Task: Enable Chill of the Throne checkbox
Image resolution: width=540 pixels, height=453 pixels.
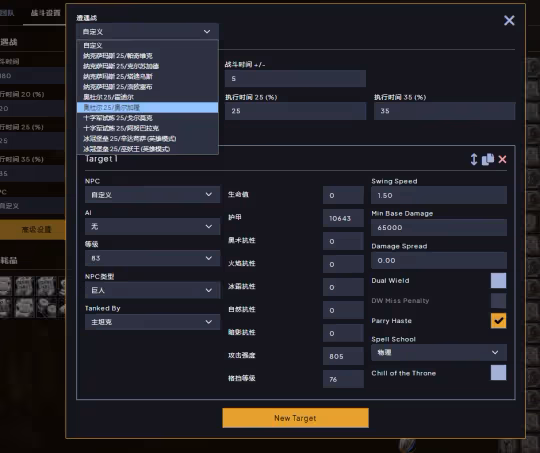Action: tap(498, 373)
